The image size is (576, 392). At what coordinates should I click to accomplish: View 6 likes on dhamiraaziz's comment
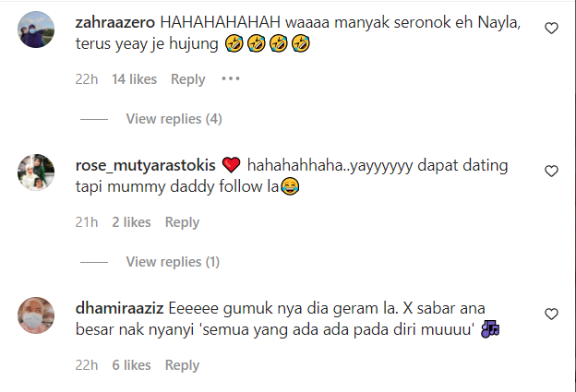tap(131, 365)
